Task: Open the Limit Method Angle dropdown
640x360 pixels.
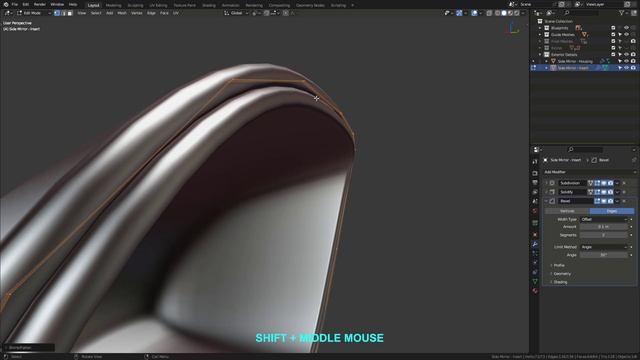Action: pyautogui.click(x=604, y=247)
